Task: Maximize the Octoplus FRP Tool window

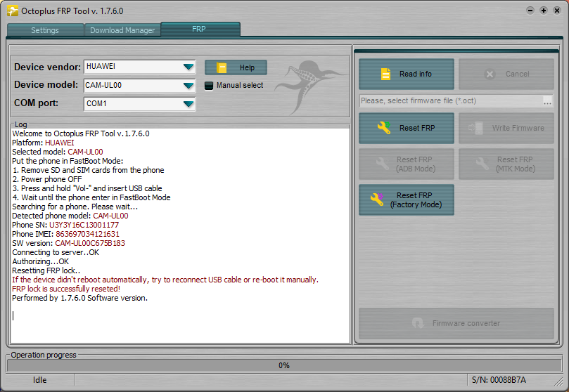Action: pyautogui.click(x=544, y=11)
